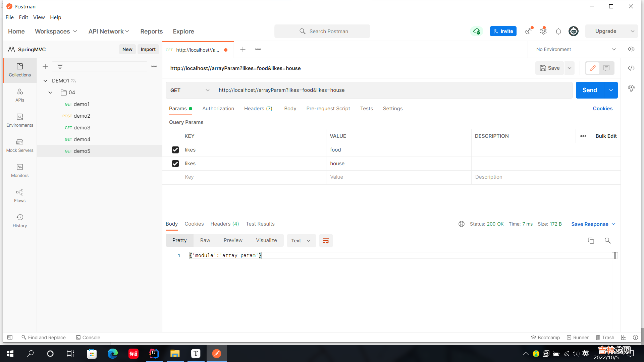
Task: Collapse the 04 folder in collections
Action: [50, 93]
